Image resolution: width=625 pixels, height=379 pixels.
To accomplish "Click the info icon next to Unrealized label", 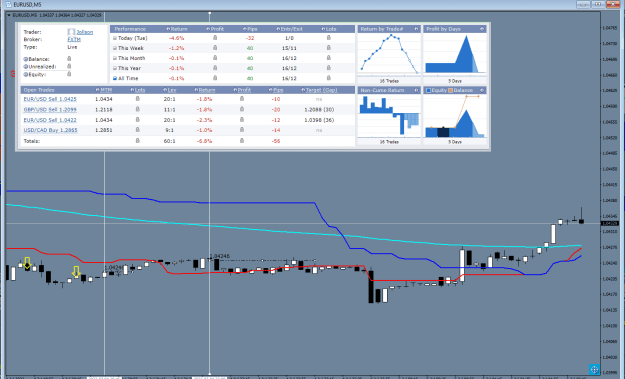I will tap(26, 67).
